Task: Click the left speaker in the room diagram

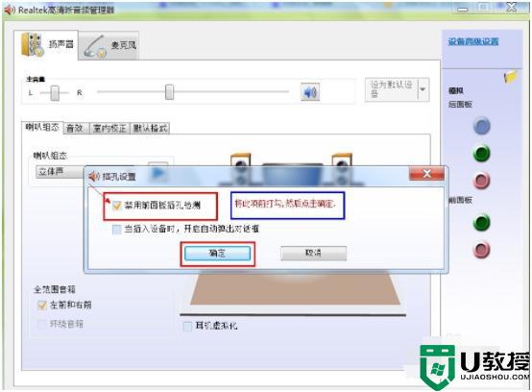Action: (x=240, y=160)
